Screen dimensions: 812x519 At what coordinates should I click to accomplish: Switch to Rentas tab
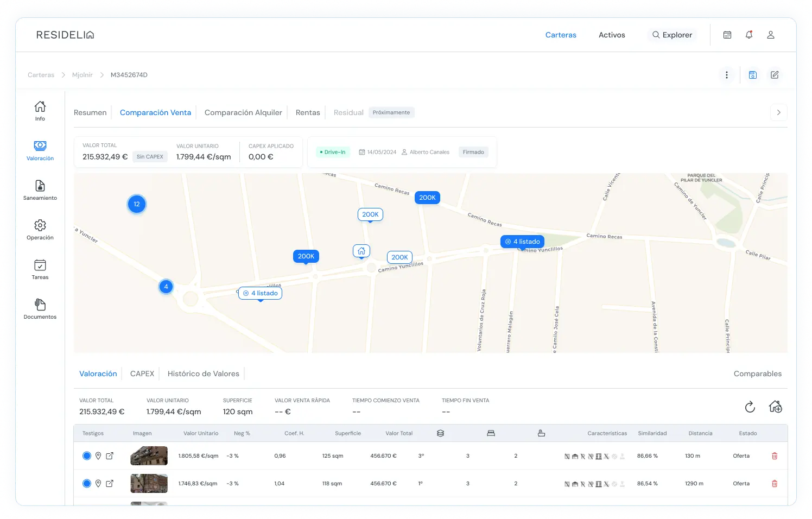[x=308, y=112]
